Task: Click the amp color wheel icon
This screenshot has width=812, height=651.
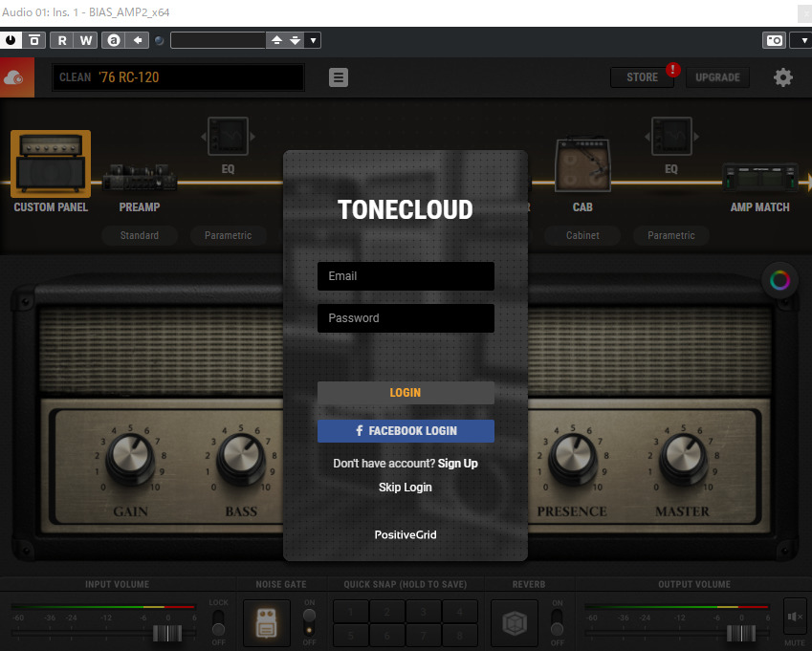Action: click(779, 280)
